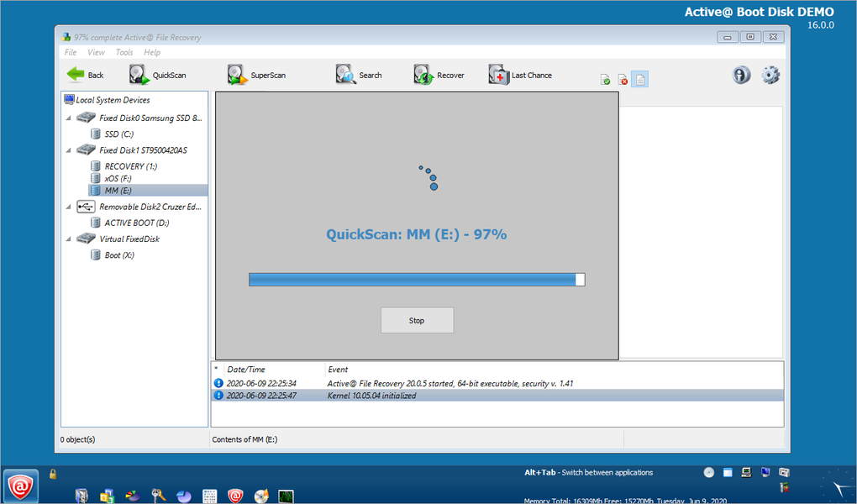This screenshot has width=857, height=504.
Task: Click '0 object(s)' status bar text
Action: pos(77,439)
